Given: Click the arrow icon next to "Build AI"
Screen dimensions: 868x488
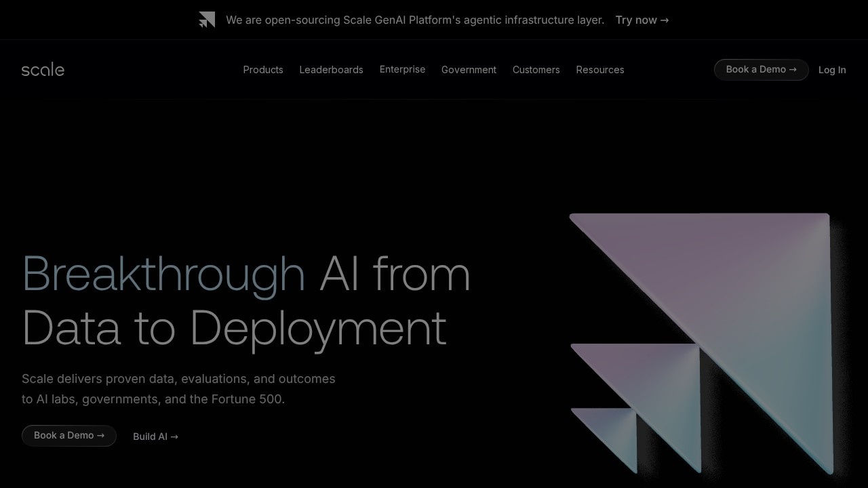Looking at the screenshot, I should tap(174, 436).
